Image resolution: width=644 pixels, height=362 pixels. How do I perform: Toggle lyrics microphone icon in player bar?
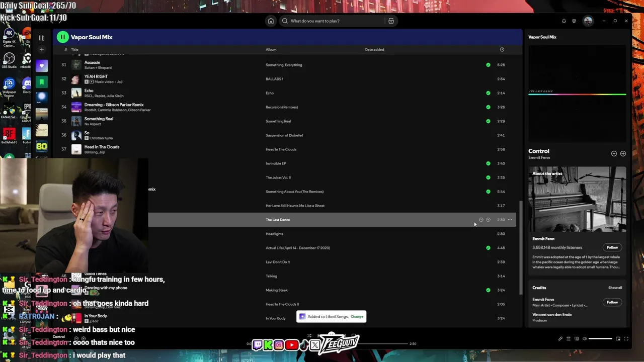[560, 339]
